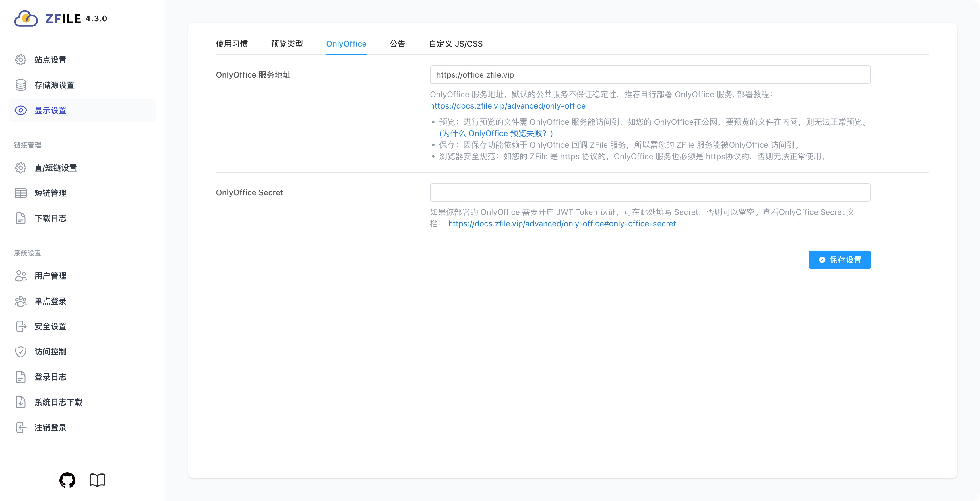Open 用户管理 page

(x=82, y=275)
